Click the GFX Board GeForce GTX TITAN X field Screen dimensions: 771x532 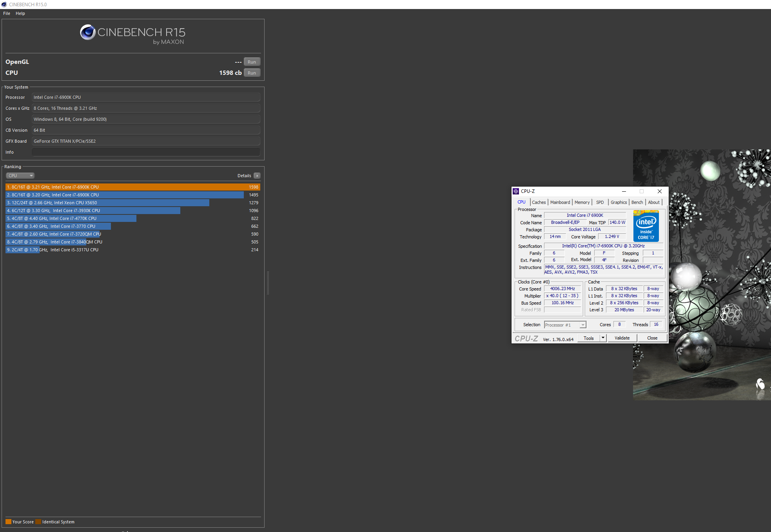point(146,141)
